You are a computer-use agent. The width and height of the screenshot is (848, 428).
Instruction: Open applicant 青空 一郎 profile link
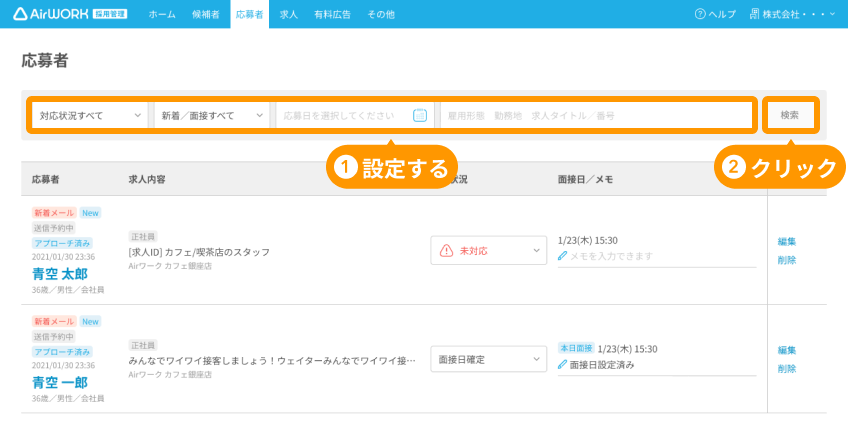coord(59,383)
